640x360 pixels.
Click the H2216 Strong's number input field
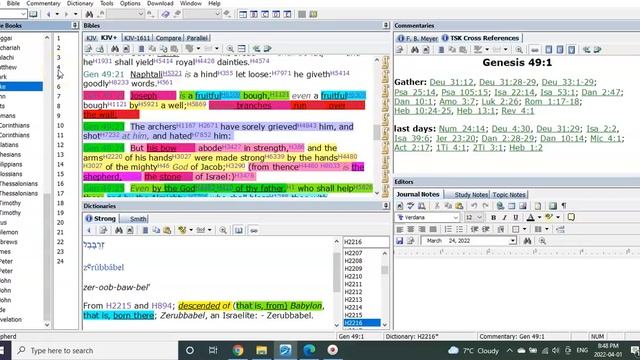(366, 242)
